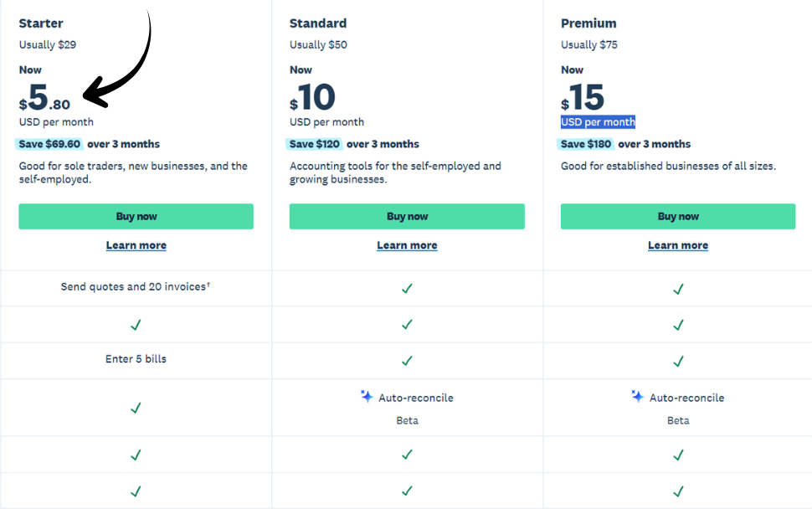This screenshot has height=509, width=812.
Task: Open Learn more under the Standard plan
Action: [407, 244]
